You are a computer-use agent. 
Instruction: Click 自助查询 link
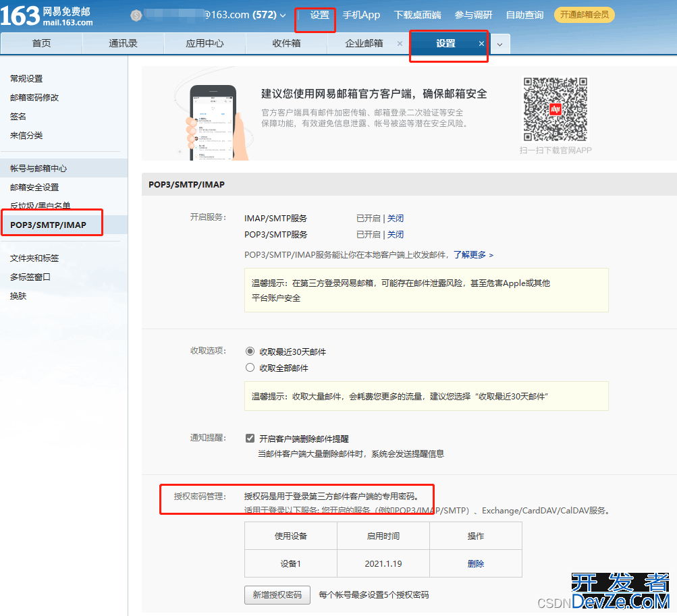click(x=524, y=15)
